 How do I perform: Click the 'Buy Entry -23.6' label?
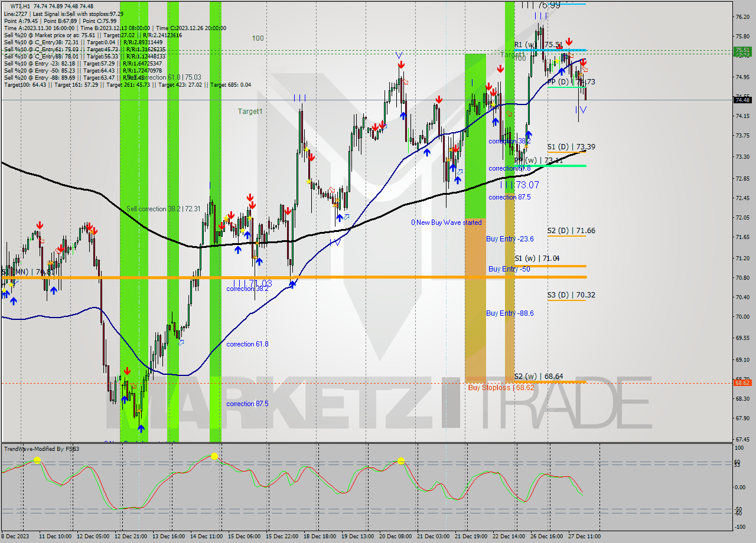pos(510,239)
